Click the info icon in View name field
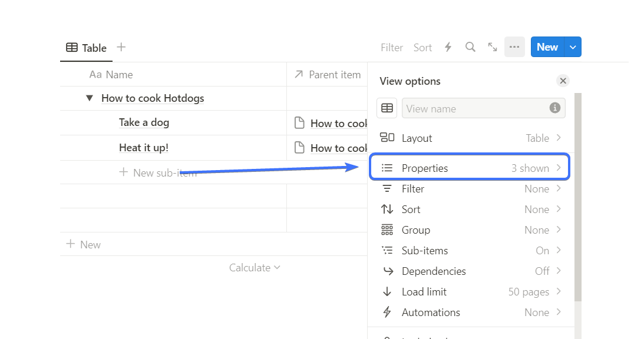Image resolution: width=644 pixels, height=339 pixels. (x=554, y=108)
